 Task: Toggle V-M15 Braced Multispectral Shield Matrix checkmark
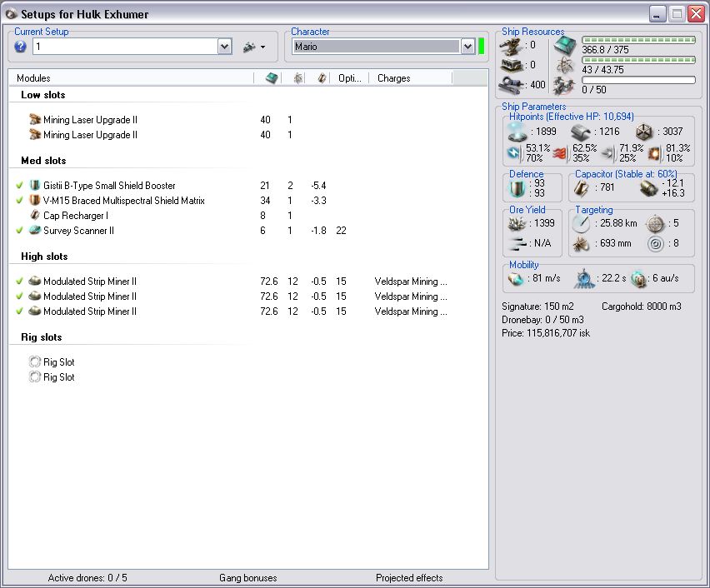click(19, 201)
